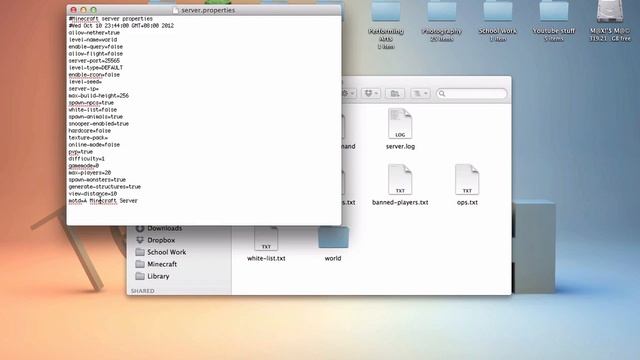Minimize the server.properties editor window

pos(83,10)
